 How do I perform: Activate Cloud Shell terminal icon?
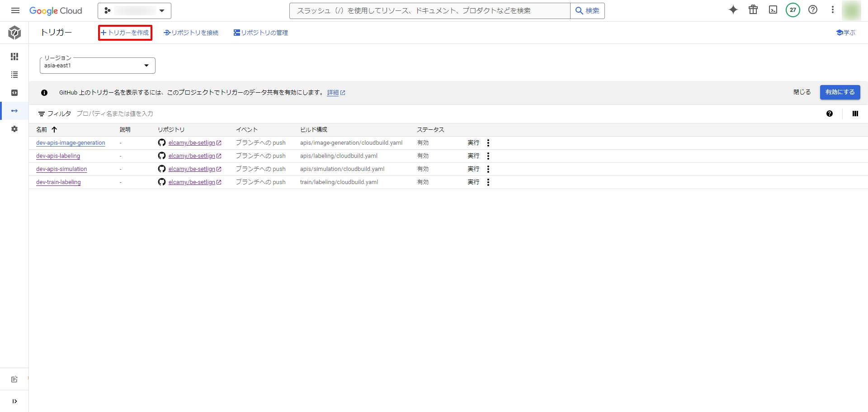(x=773, y=10)
